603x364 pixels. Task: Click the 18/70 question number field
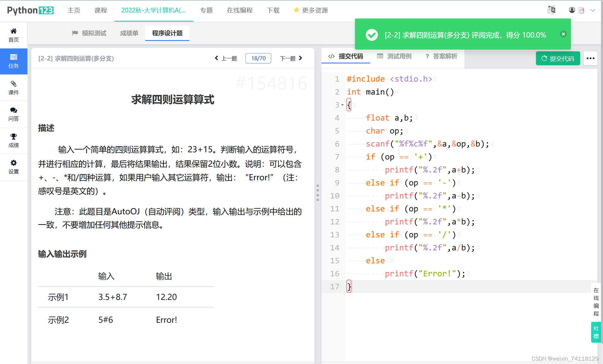pyautogui.click(x=258, y=58)
